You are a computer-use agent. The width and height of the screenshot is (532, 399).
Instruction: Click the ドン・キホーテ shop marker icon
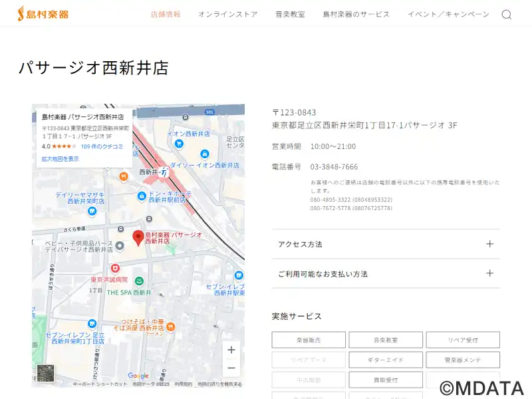pos(142,196)
